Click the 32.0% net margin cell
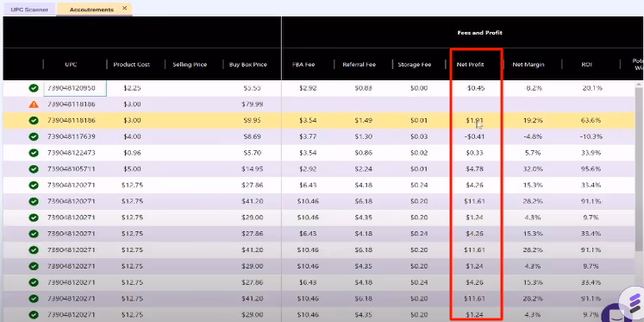644x322 pixels. click(x=533, y=169)
